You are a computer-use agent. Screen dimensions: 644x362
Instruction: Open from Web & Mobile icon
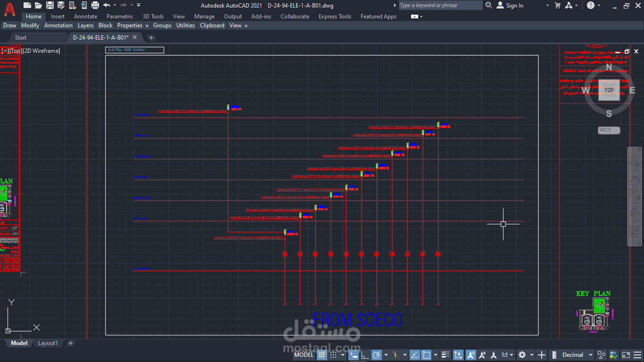[72, 5]
